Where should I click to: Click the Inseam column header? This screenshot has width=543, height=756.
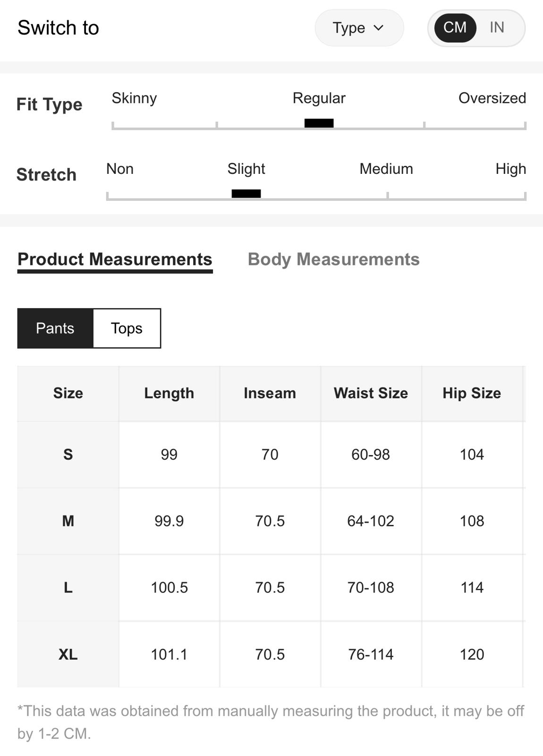coord(270,393)
